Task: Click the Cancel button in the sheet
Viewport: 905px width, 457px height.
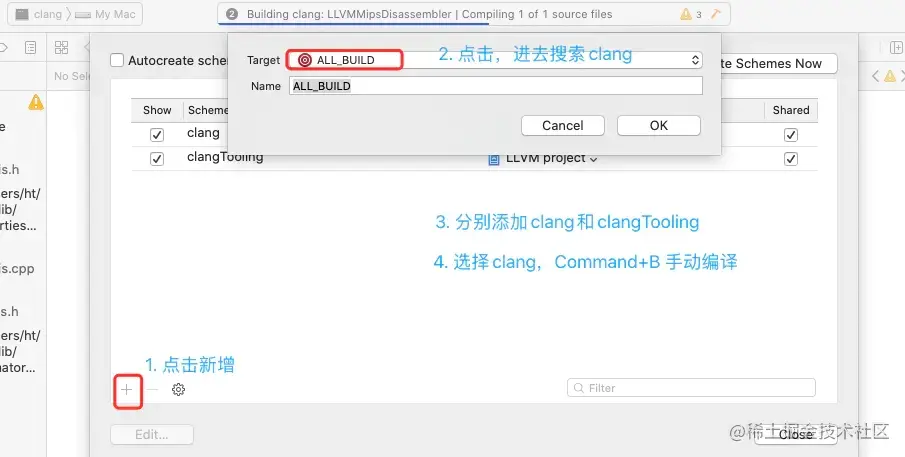Action: (563, 126)
